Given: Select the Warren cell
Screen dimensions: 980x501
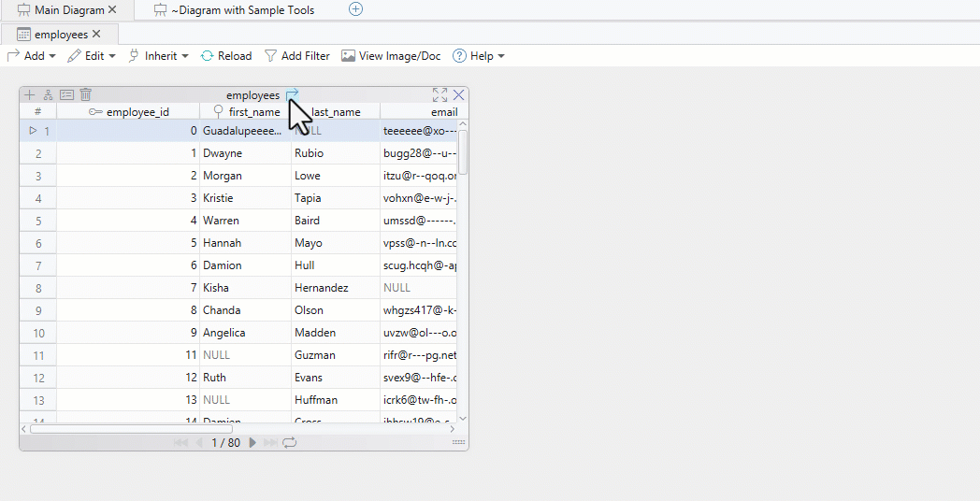Looking at the screenshot, I should [x=246, y=221].
